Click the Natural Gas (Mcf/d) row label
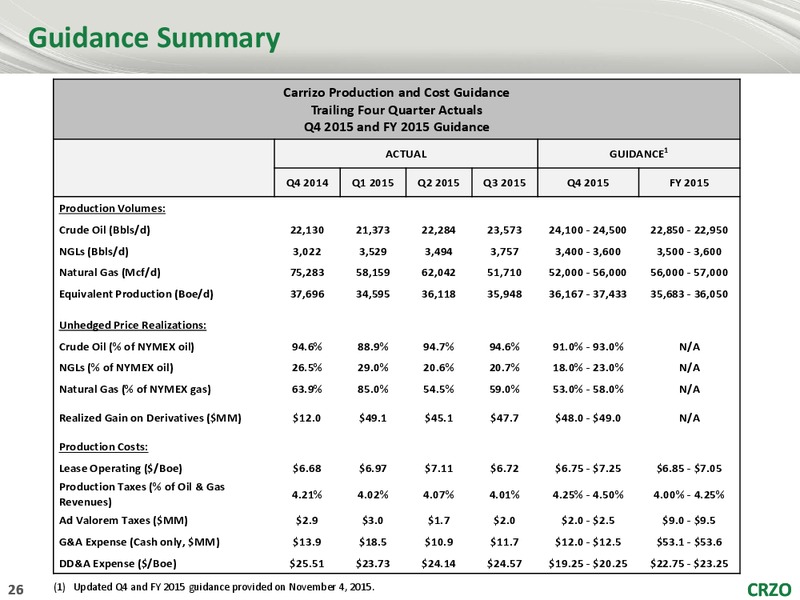The height and width of the screenshot is (600, 800). (x=110, y=272)
